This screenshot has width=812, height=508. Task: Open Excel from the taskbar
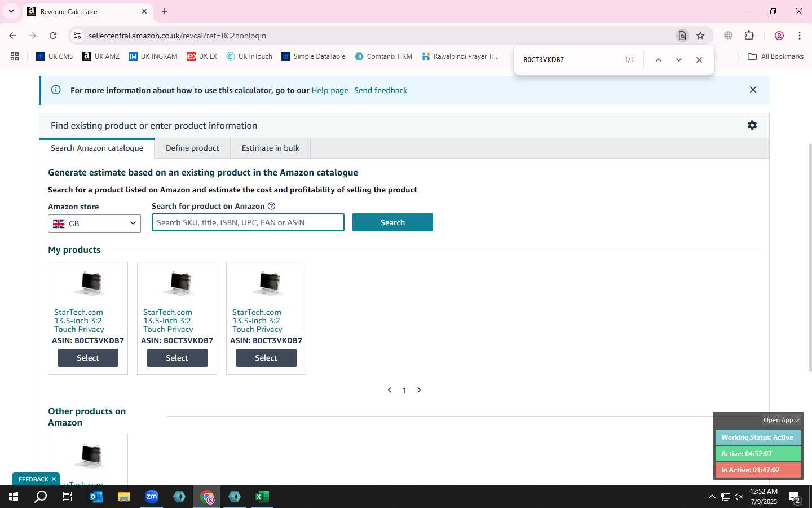coord(262,497)
